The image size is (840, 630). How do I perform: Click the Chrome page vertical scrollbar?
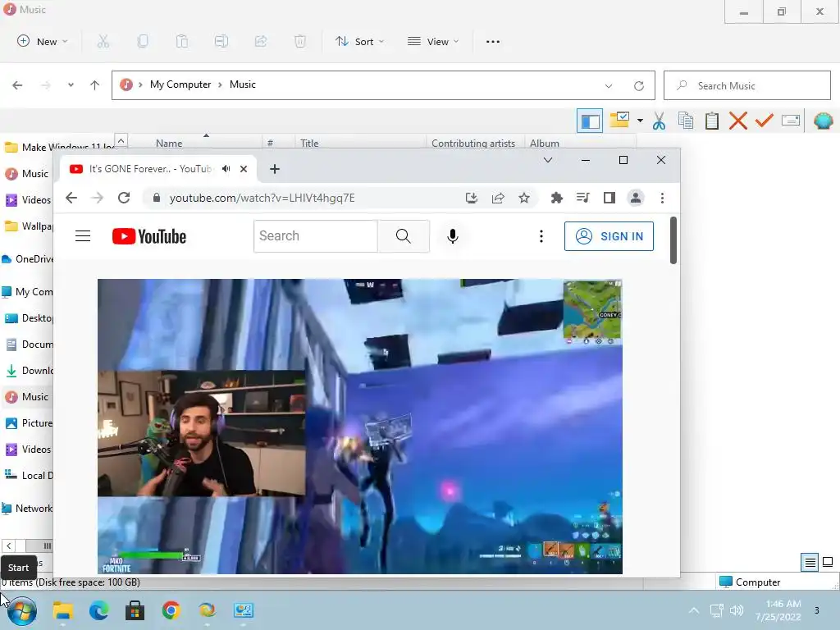click(673, 240)
